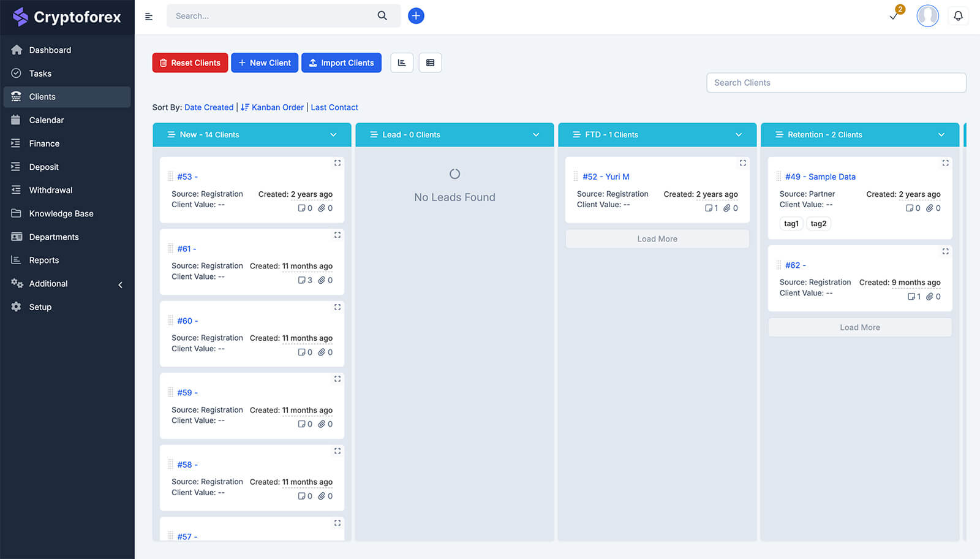Sort clients by Last Contact
The image size is (980, 559).
pos(334,107)
